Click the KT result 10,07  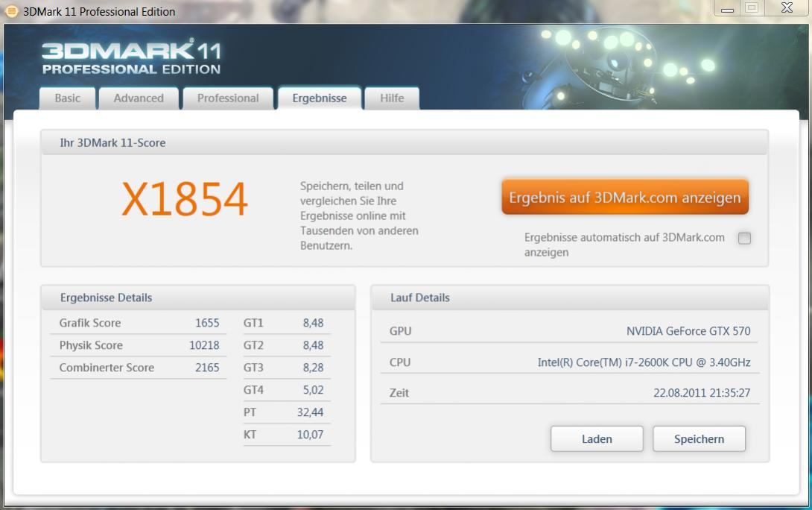pos(310,435)
